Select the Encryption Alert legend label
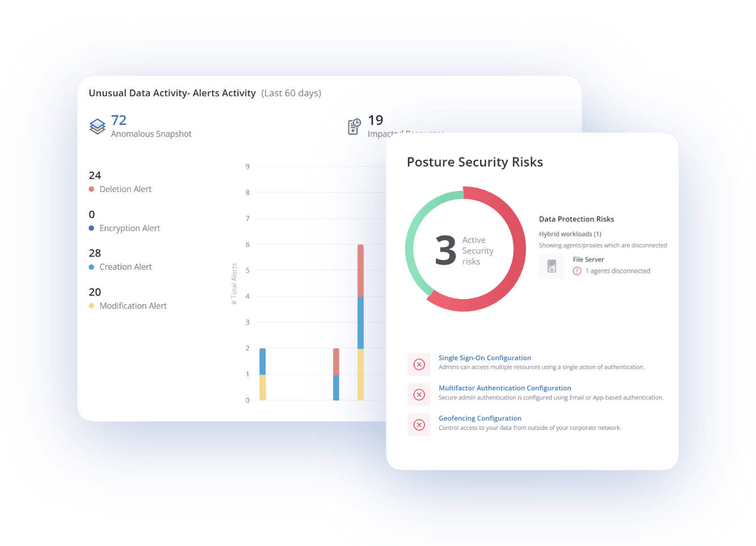This screenshot has height=546, width=756. [130, 228]
